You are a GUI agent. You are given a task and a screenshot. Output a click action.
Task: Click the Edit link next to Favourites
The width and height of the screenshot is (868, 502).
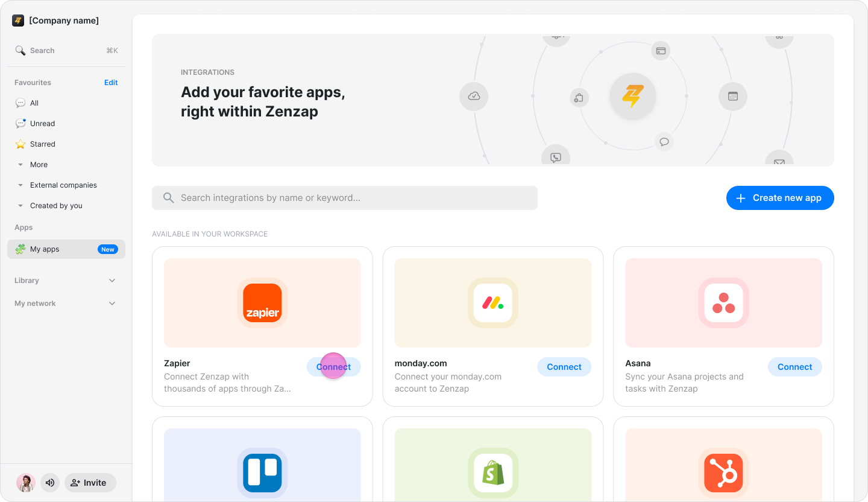(x=111, y=83)
